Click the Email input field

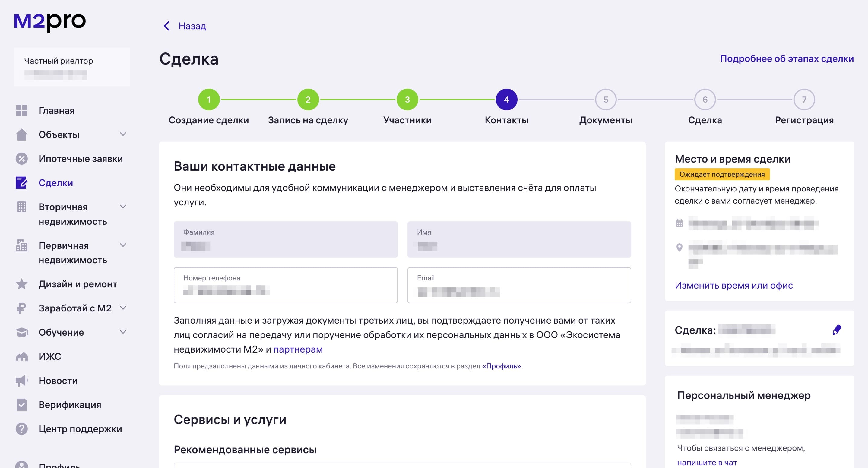(x=519, y=285)
